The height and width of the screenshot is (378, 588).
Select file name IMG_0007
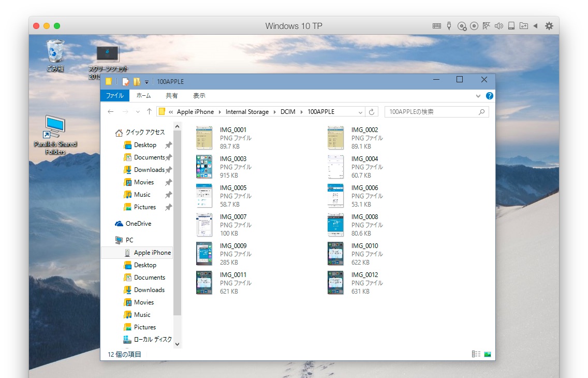click(x=233, y=217)
